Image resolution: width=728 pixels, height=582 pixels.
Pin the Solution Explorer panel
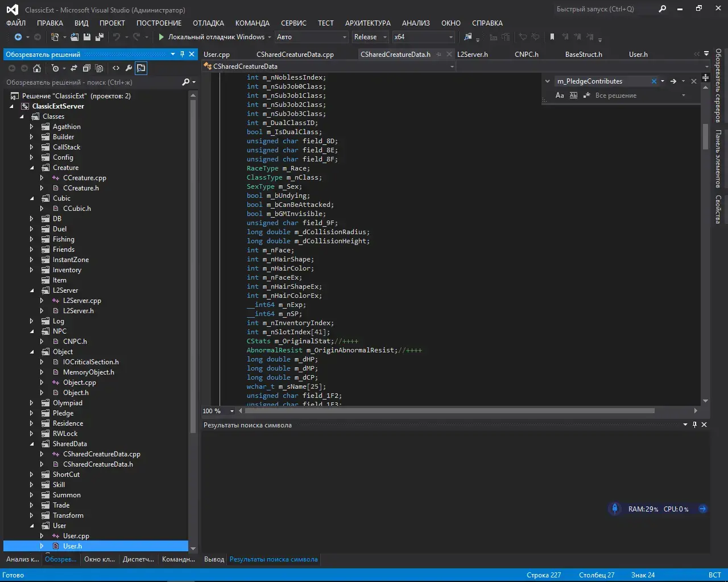tap(182, 54)
